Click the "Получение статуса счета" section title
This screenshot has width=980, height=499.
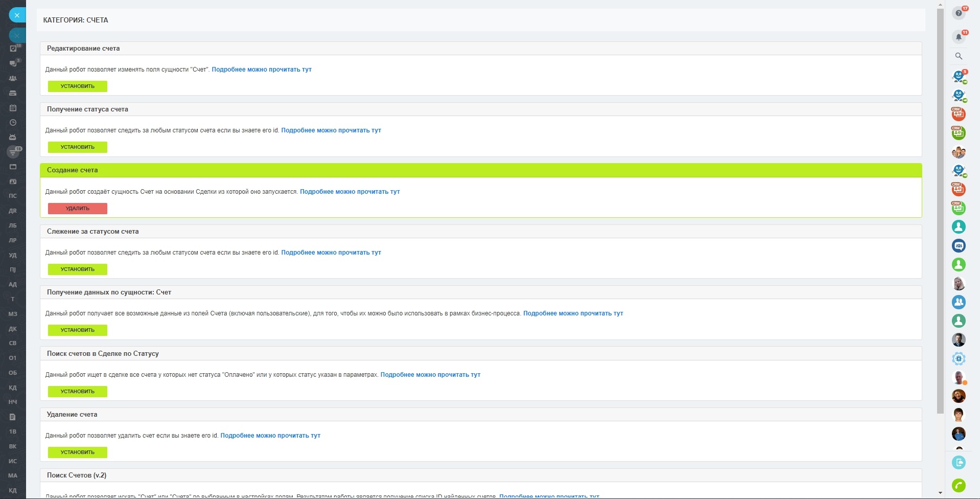87,109
